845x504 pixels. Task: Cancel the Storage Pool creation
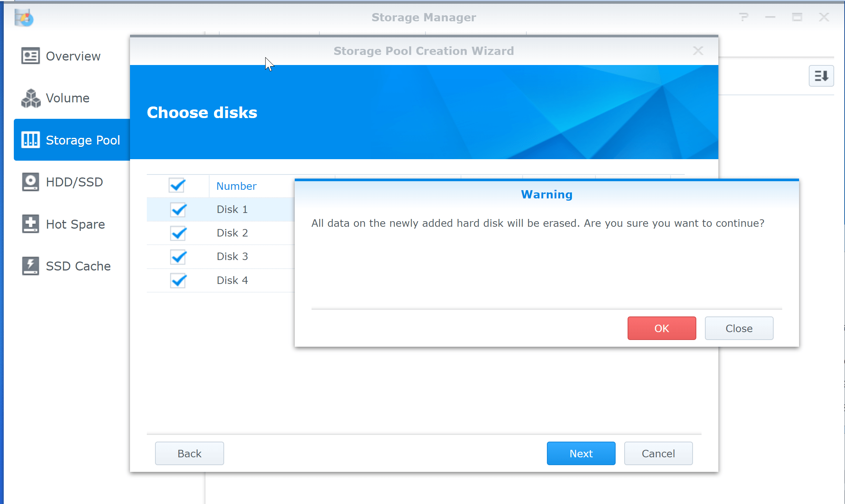click(x=658, y=453)
